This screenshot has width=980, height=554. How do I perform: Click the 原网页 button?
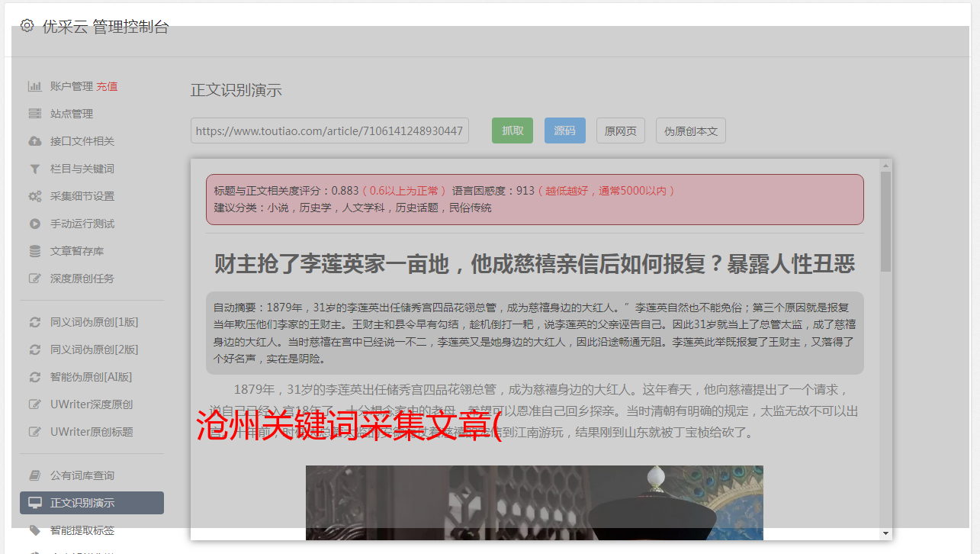pos(621,130)
